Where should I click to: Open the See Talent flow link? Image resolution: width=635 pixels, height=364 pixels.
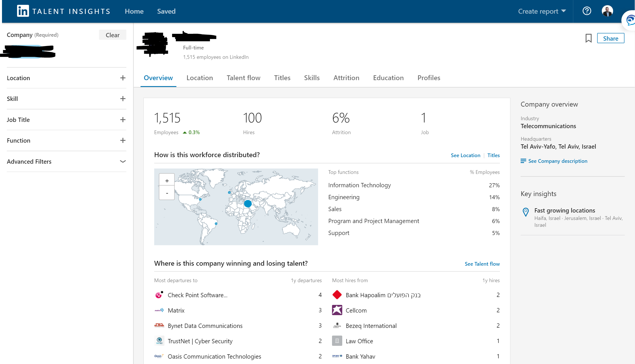pos(482,264)
